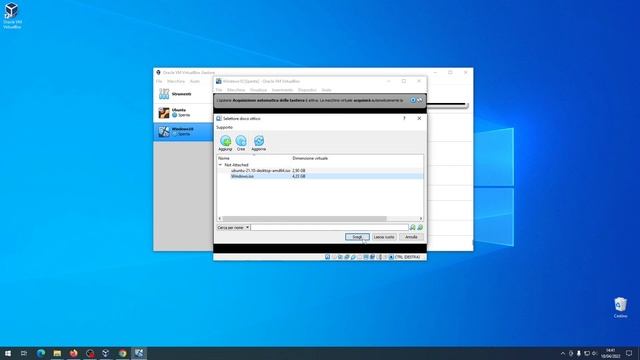Click the horizontal scrollbar in disc list

pos(304,219)
